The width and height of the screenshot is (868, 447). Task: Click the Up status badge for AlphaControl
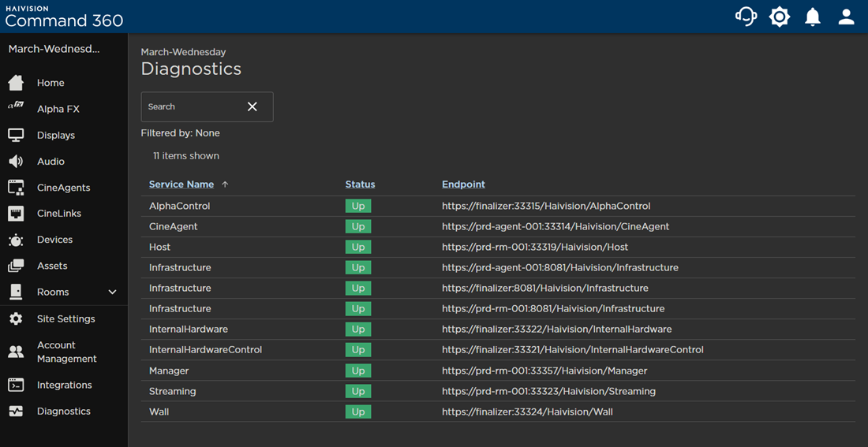(358, 206)
